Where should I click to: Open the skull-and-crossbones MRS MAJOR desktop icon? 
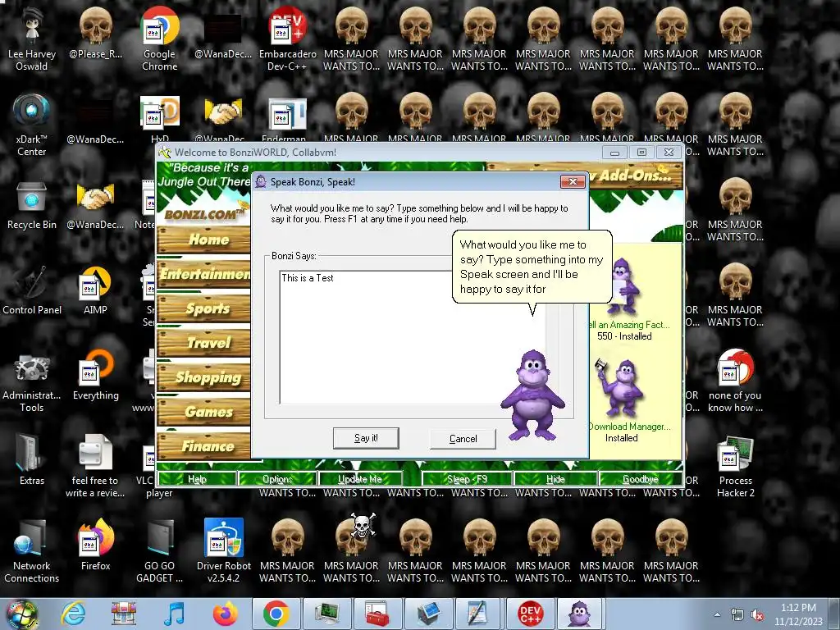(x=351, y=550)
